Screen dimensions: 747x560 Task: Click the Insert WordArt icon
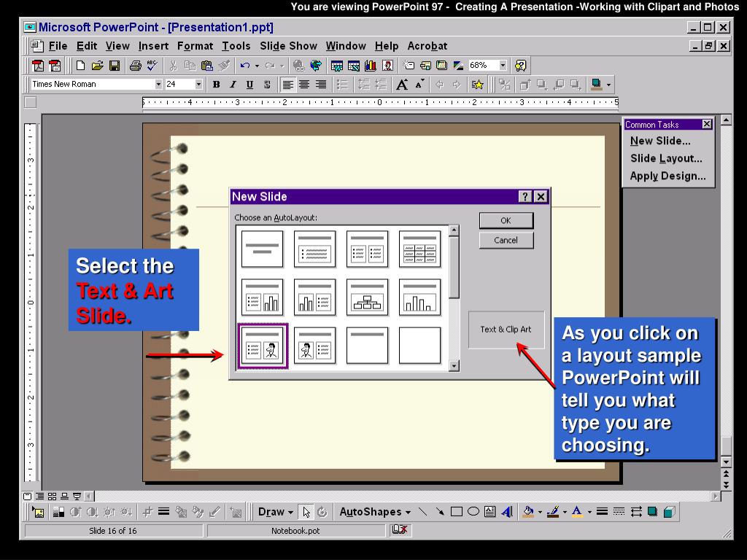pyautogui.click(x=508, y=512)
